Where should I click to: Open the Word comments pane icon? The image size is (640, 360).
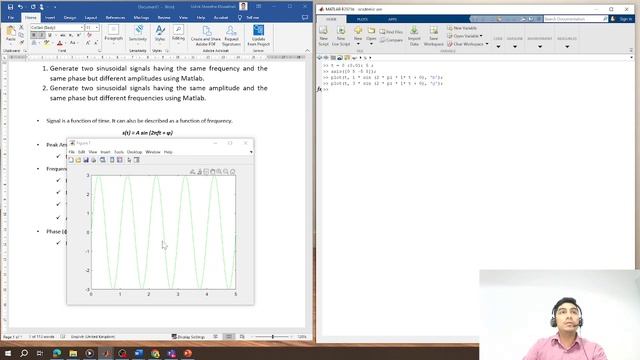point(304,18)
